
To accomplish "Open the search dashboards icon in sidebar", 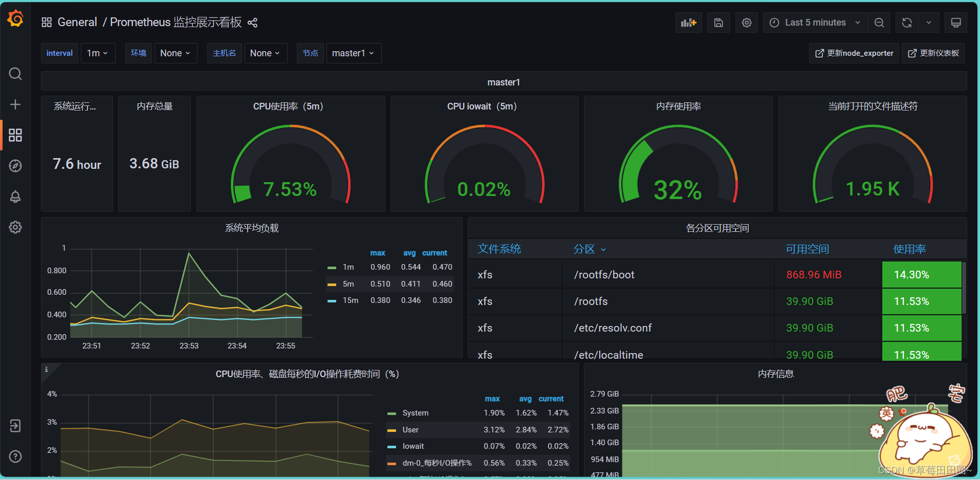I will 15,74.
